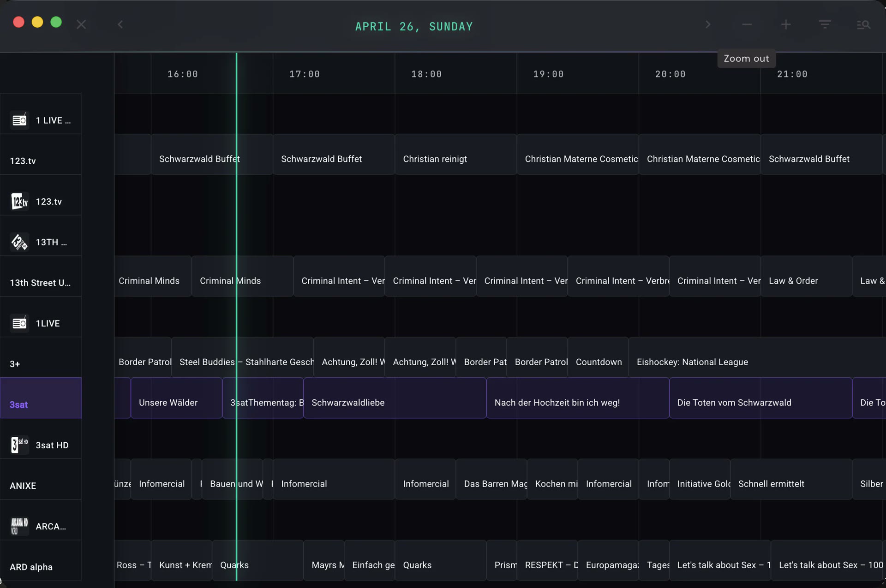Image resolution: width=886 pixels, height=588 pixels.
Task: Click the 13TH Street channel logo
Action: 19,242
